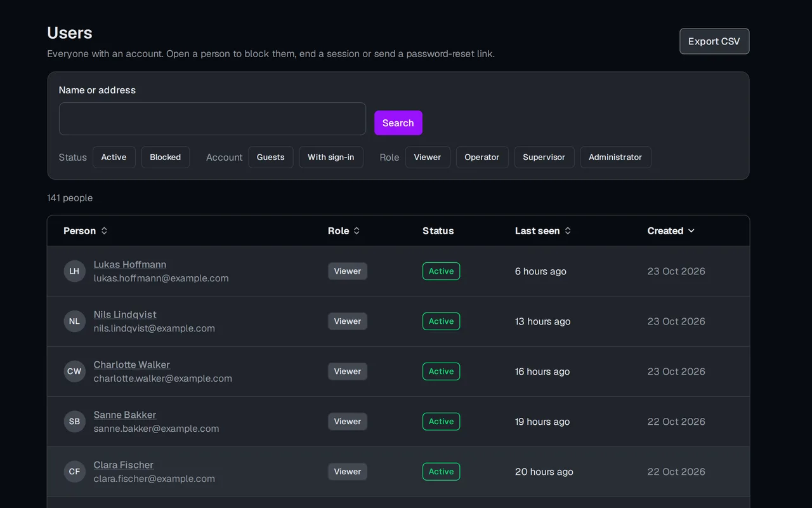Toggle the Blocked status filter
The width and height of the screenshot is (812, 508).
[166, 157]
